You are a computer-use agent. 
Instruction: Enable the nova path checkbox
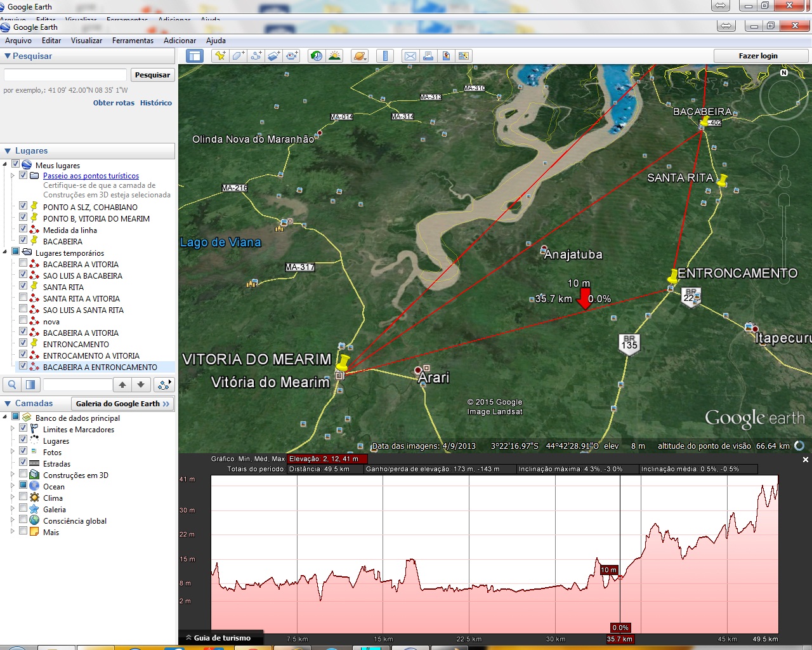(x=23, y=320)
